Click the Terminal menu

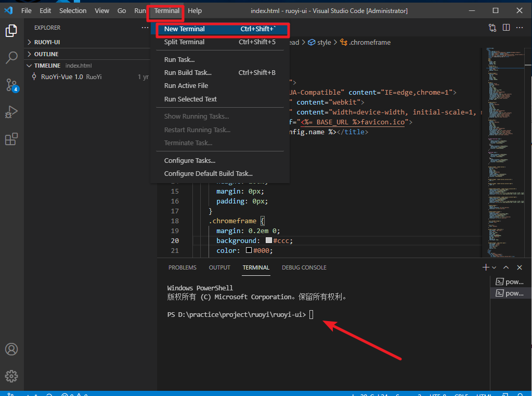(x=166, y=10)
